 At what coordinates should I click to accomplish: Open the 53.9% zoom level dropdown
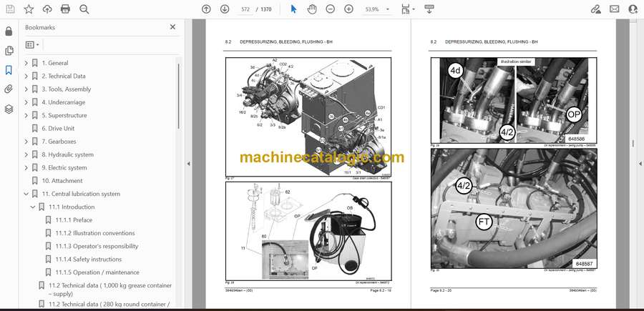point(376,9)
